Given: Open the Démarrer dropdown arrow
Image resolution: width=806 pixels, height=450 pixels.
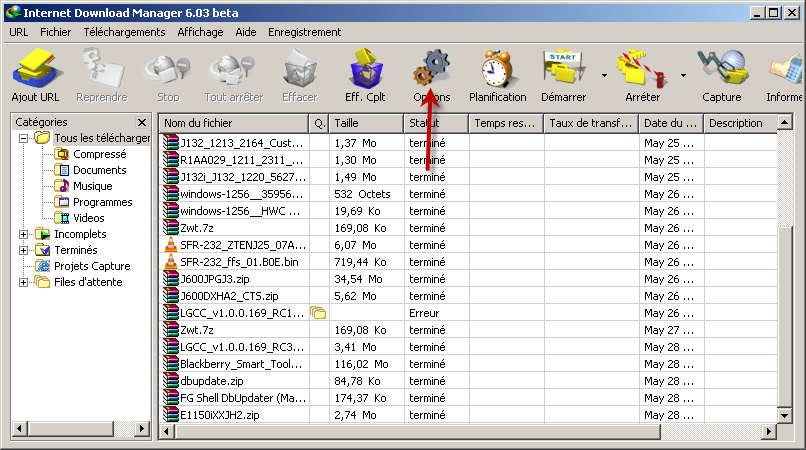Looking at the screenshot, I should click(x=604, y=76).
